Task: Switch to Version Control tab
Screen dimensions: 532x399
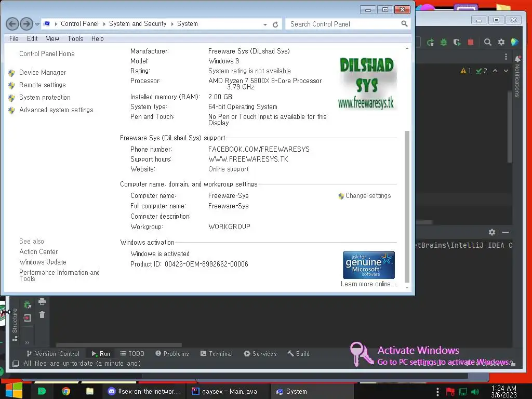Action: [54, 353]
